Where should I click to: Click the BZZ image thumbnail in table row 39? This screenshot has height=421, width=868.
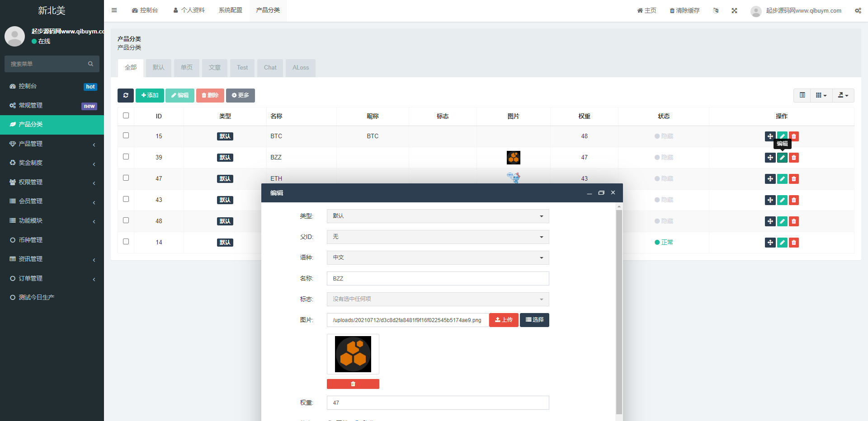point(514,158)
